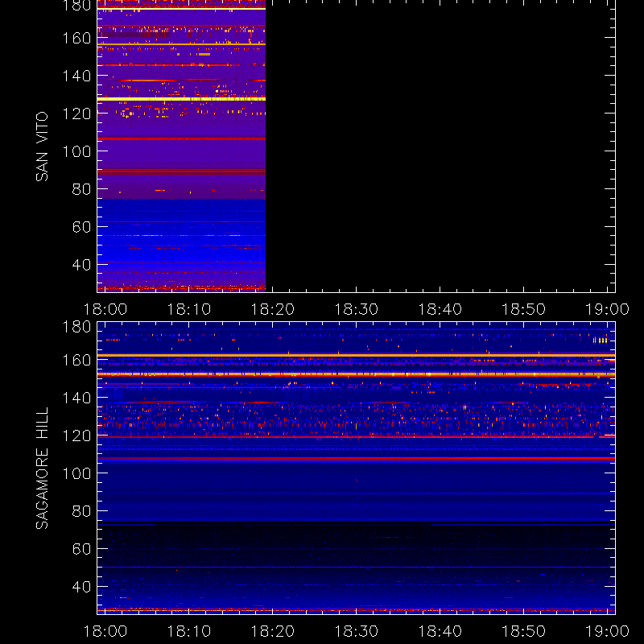Select the 160 tick on San Vito plot
Viewport: 644px width, 644px height.
click(x=76, y=38)
